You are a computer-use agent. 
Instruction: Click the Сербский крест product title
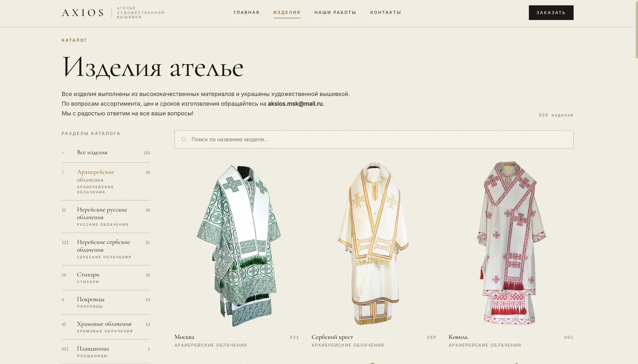click(332, 337)
